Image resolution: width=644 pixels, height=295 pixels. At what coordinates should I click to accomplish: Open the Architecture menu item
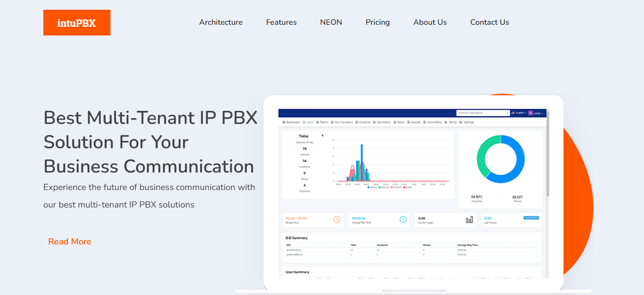point(221,22)
